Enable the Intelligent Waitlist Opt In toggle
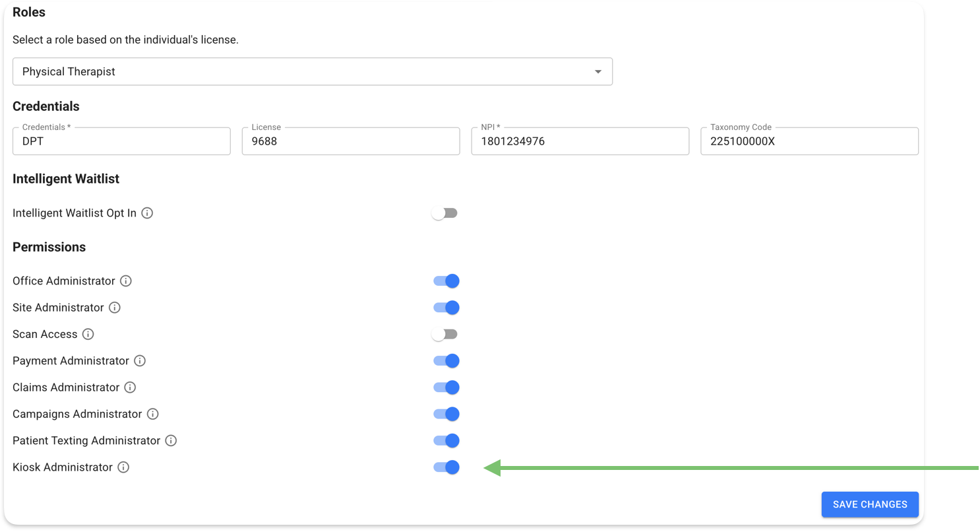The width and height of the screenshot is (980, 532). pos(444,213)
